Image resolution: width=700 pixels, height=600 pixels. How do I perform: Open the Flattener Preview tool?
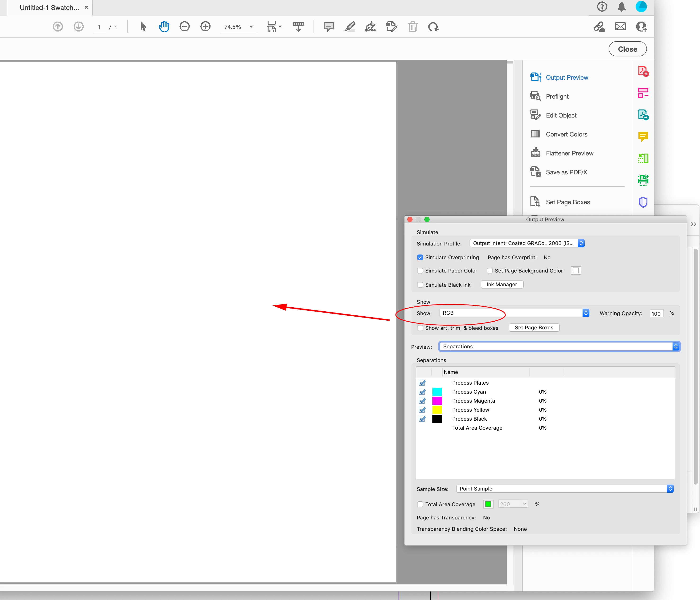[569, 153]
